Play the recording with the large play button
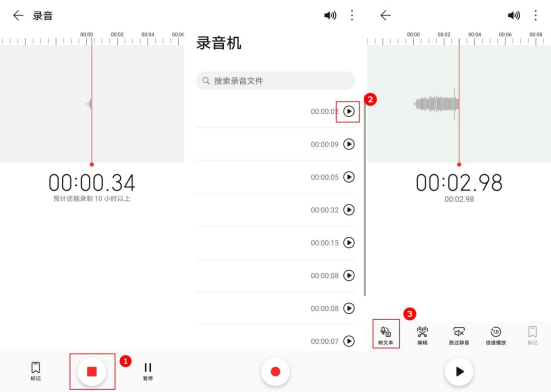551x392 pixels. click(x=459, y=371)
